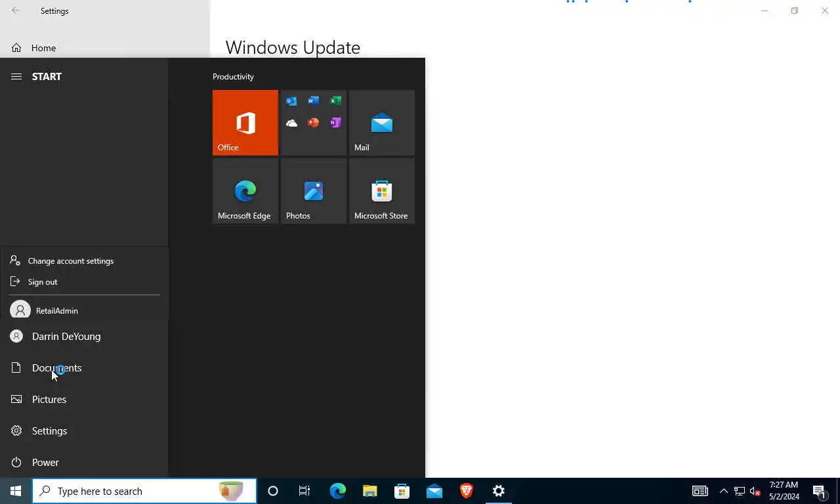Open Documents from Start sidebar
840x504 pixels.
84,367
